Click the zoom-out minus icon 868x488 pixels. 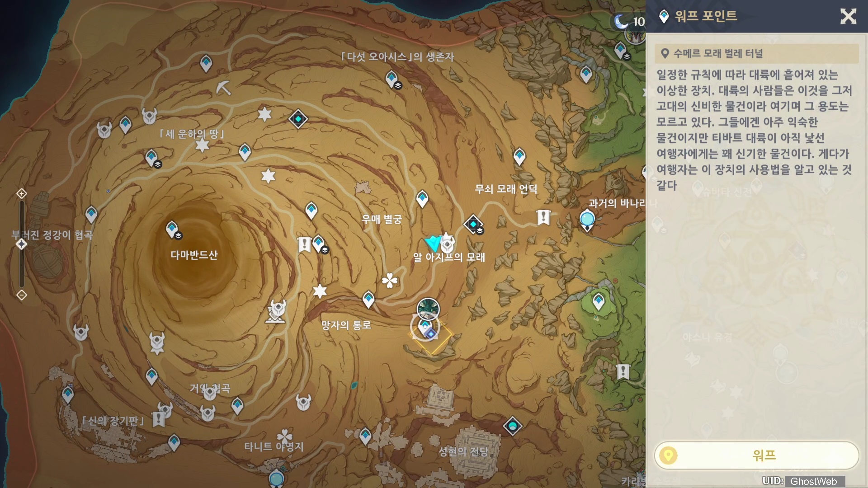pyautogui.click(x=21, y=295)
